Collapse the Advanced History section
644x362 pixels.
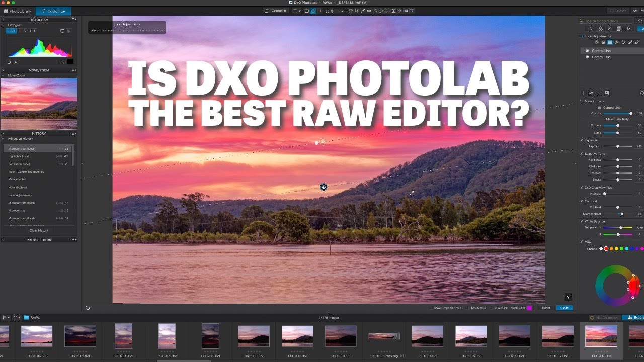(x=3, y=139)
